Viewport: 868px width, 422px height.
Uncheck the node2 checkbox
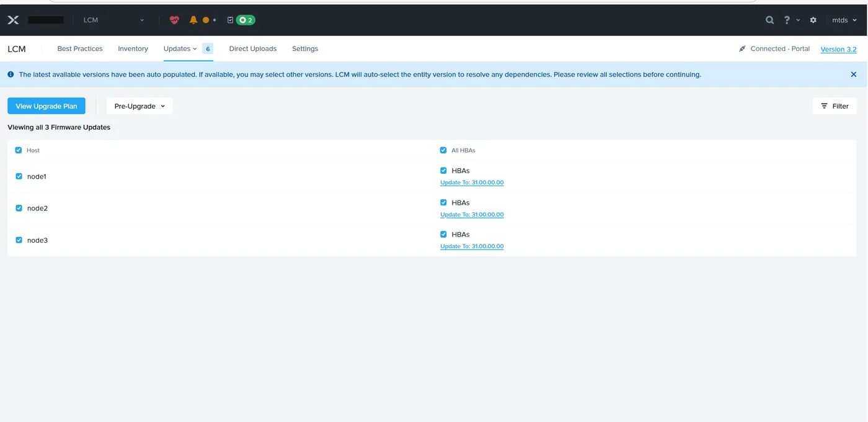pyautogui.click(x=19, y=208)
